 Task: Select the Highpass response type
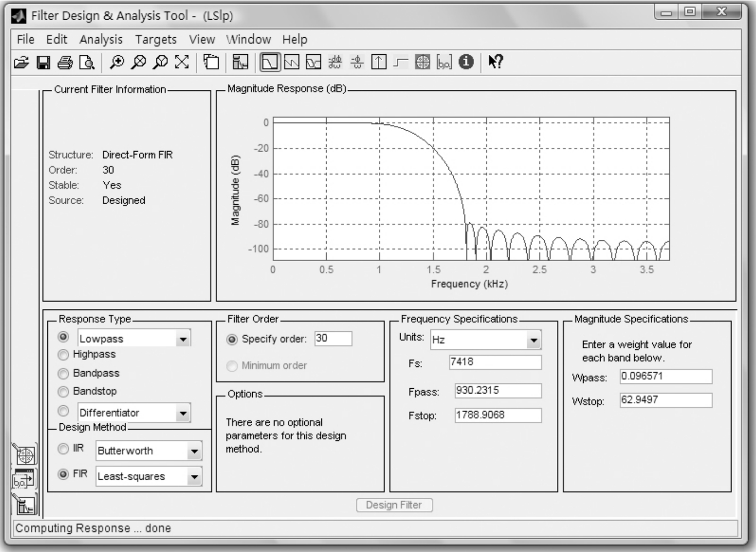coord(63,355)
